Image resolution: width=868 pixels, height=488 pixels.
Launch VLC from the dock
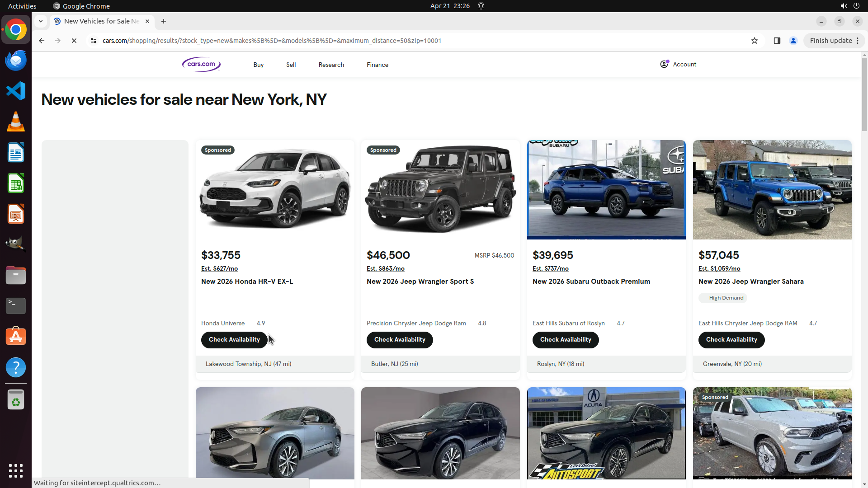[x=16, y=122]
